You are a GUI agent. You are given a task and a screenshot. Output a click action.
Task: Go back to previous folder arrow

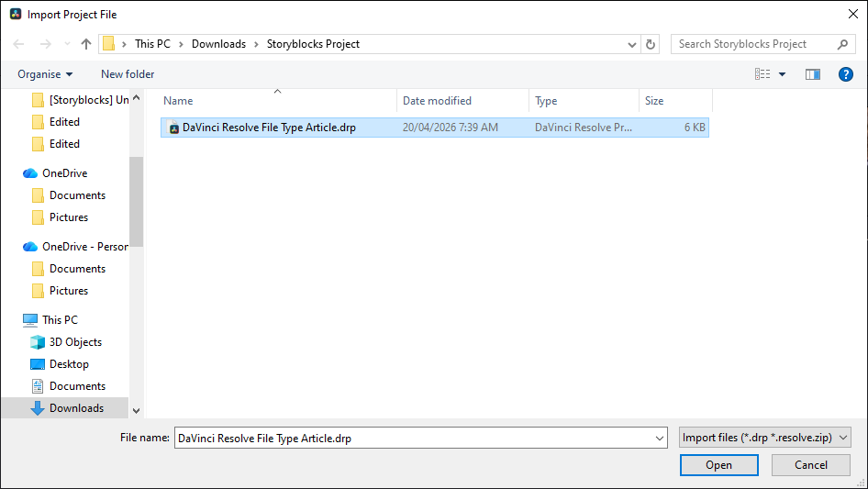click(18, 44)
